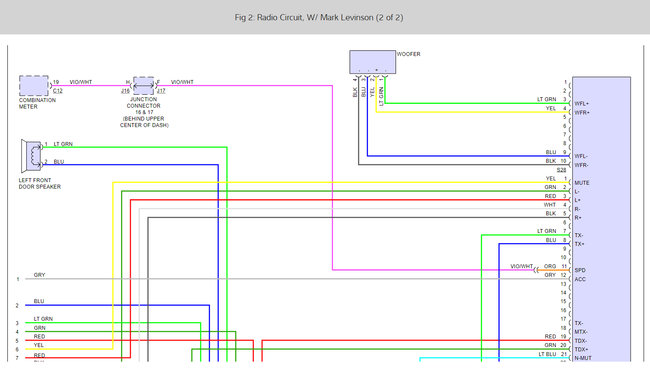Select the Junction Connector dashed box symbol
This screenshot has width=650, height=375.
(x=143, y=86)
